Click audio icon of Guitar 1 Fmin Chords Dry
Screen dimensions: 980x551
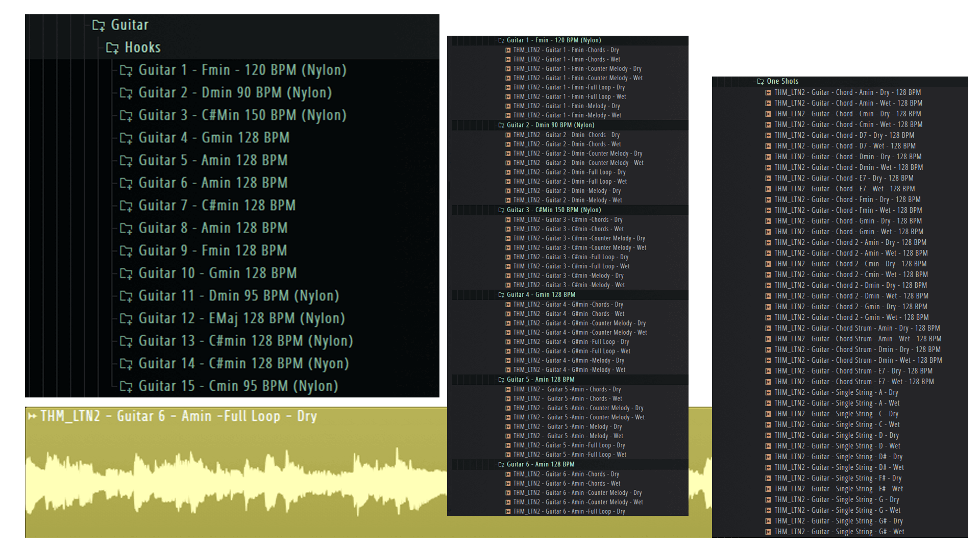[508, 50]
